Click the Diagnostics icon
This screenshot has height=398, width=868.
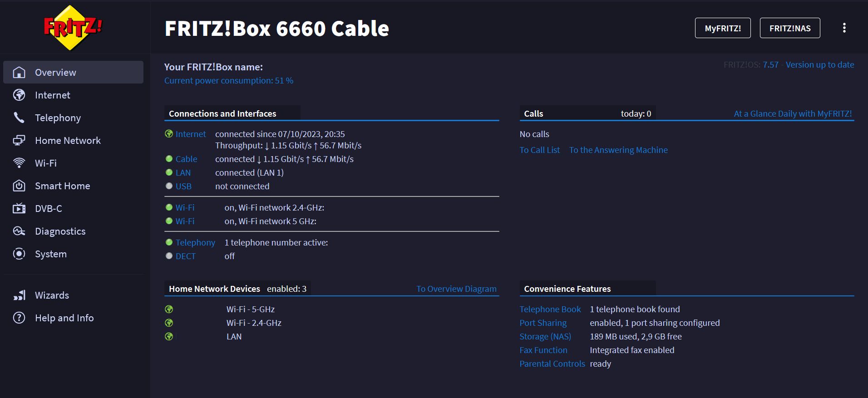[19, 231]
